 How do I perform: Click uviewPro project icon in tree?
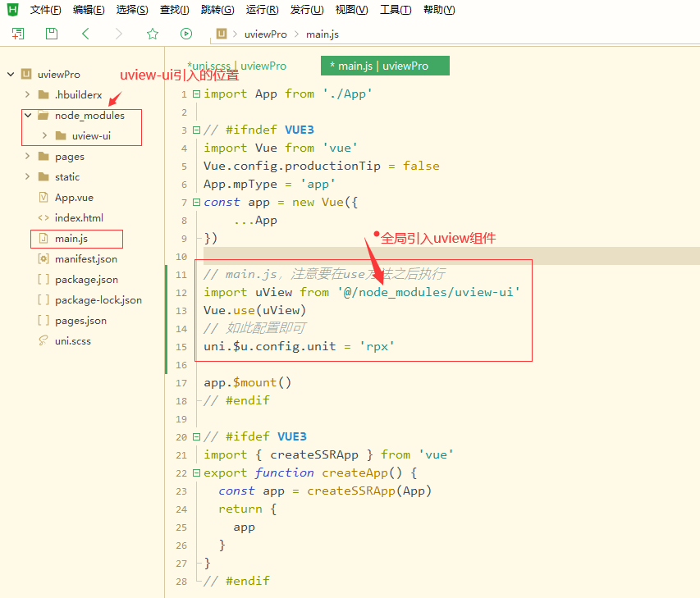(x=27, y=74)
